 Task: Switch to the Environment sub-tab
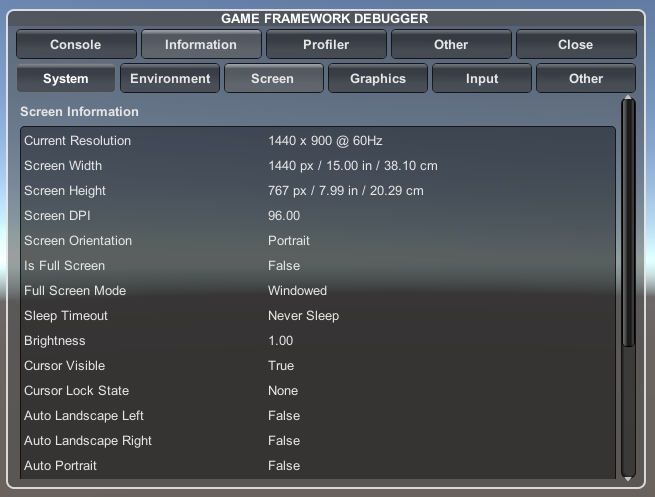coord(170,78)
